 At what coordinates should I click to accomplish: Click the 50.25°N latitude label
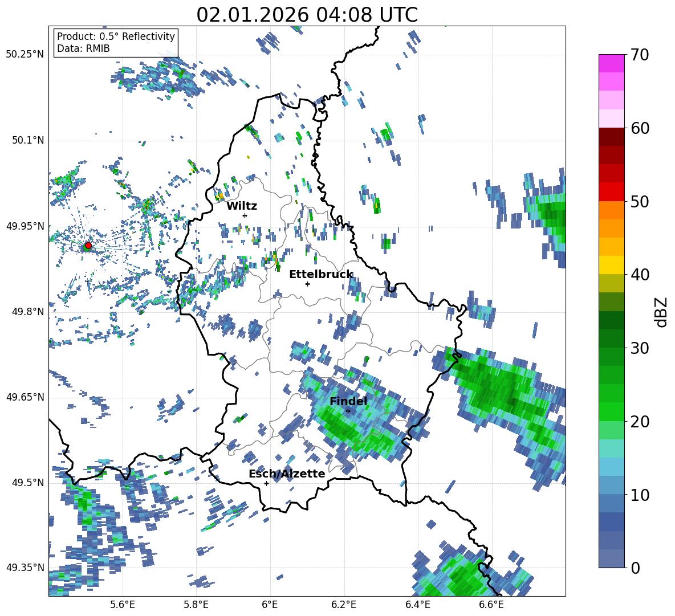(x=25, y=55)
